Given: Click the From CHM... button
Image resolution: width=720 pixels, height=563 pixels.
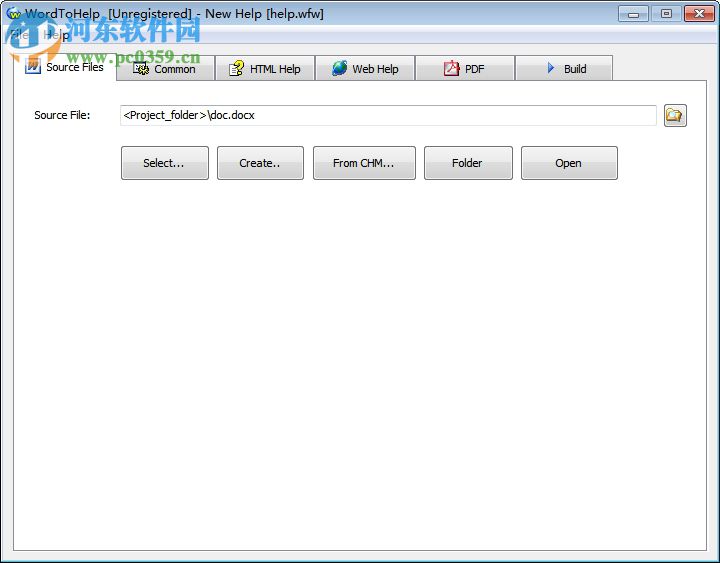Looking at the screenshot, I should click(x=364, y=163).
